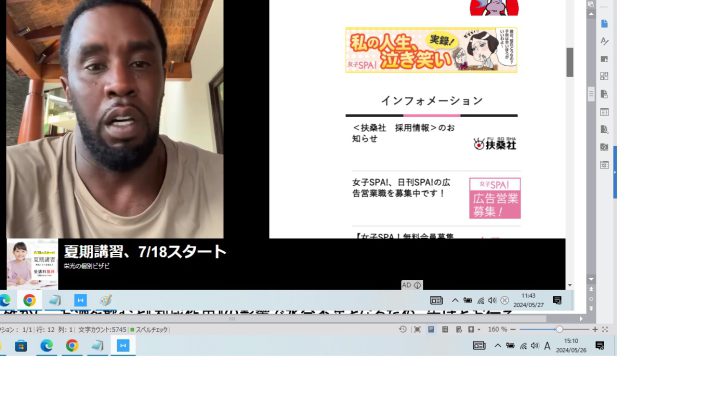Open the 扶桑社 採用情報 のお知らせ link
The height and width of the screenshot is (399, 710).
tap(403, 133)
